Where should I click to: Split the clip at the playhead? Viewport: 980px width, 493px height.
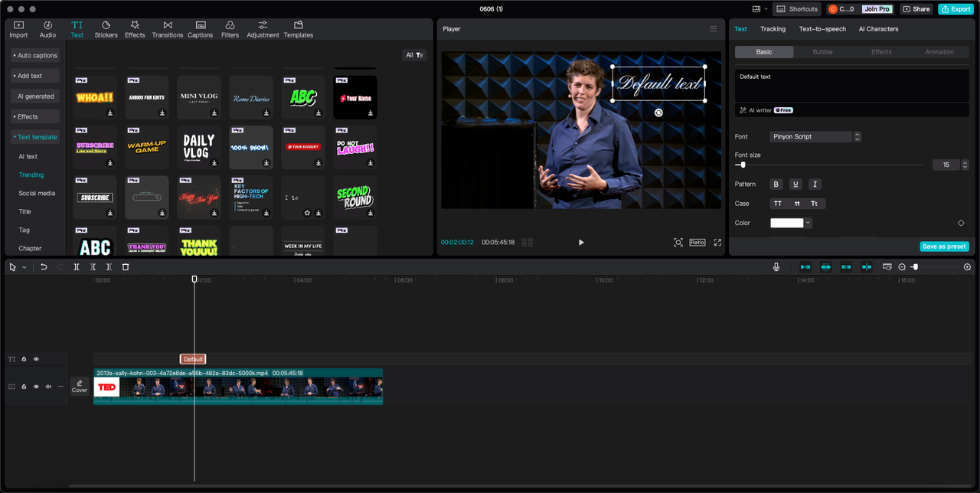click(x=77, y=267)
